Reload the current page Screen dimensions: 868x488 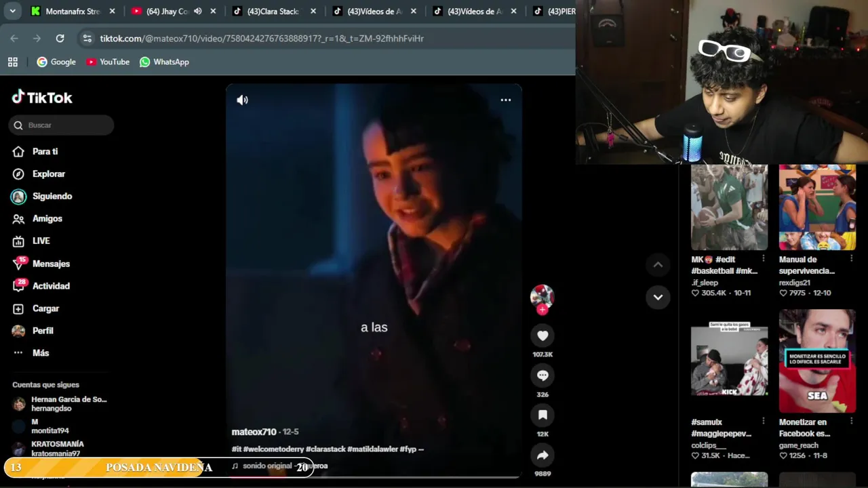(60, 39)
